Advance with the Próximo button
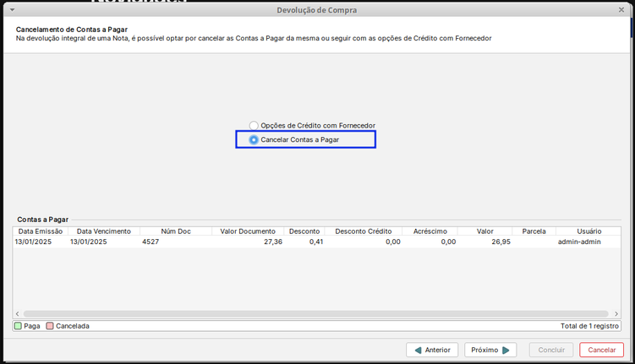Screen dimensions: 635x364 pos(490,350)
